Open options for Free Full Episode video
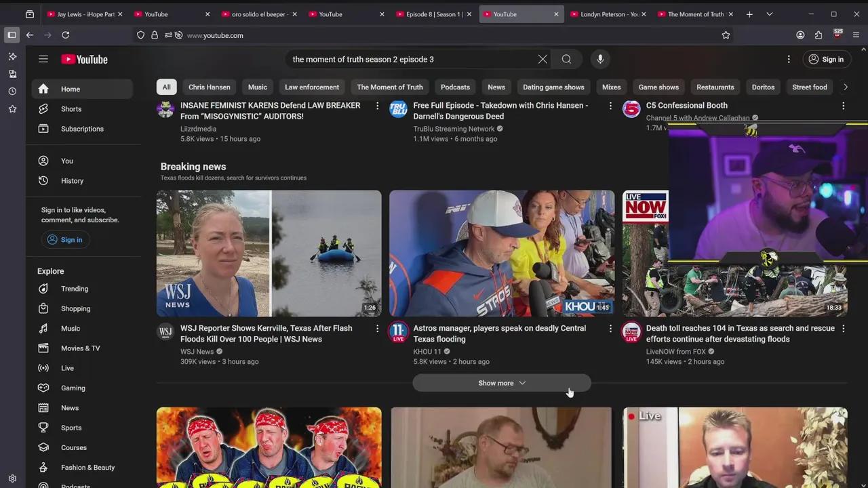Viewport: 868px width, 488px height. coord(610,106)
